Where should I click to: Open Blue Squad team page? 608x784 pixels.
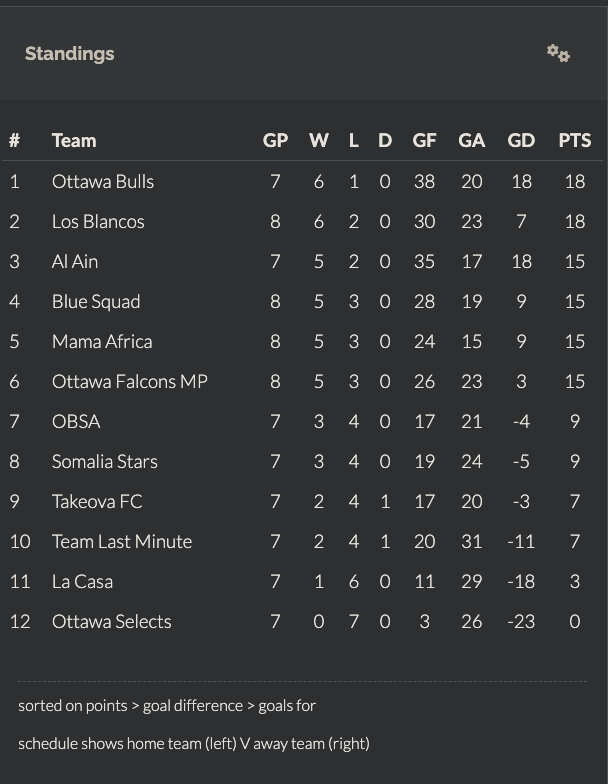pos(96,301)
